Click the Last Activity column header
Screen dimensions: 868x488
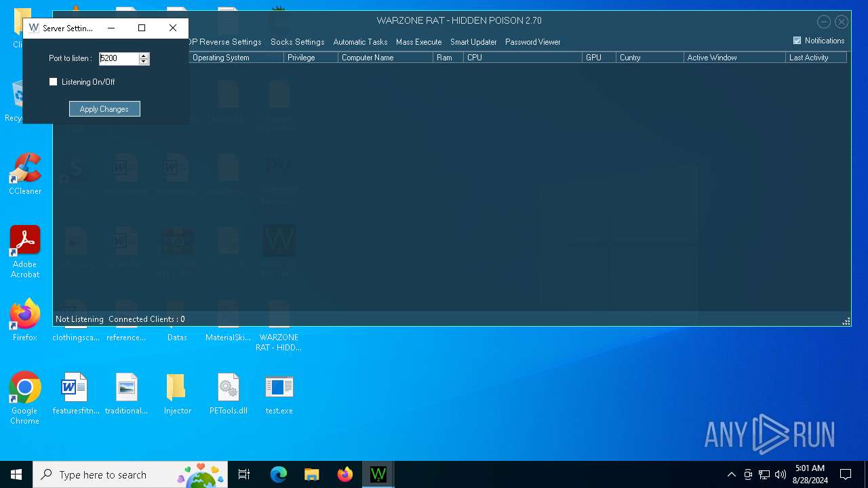[816, 58]
